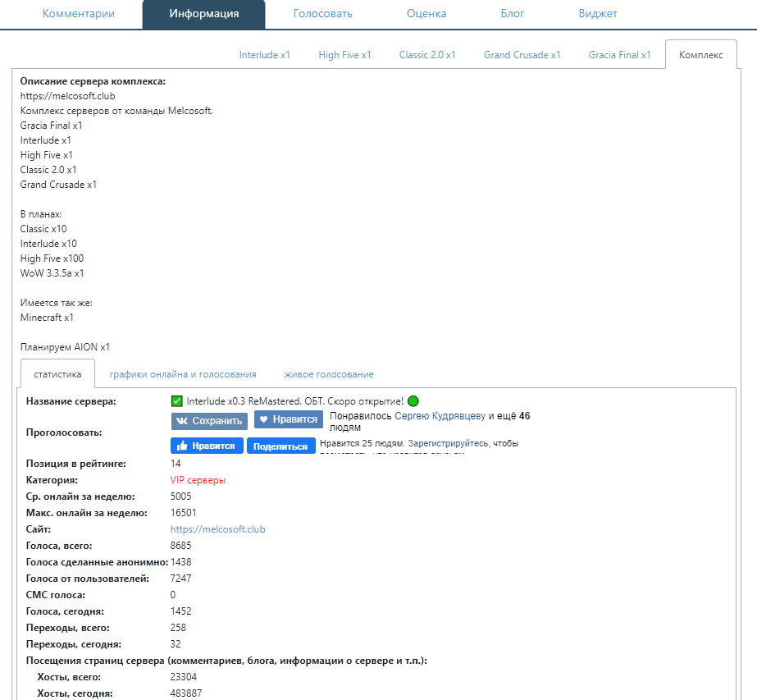Select the Interlude x1 server tab
The height and width of the screenshot is (700, 757).
[x=265, y=55]
